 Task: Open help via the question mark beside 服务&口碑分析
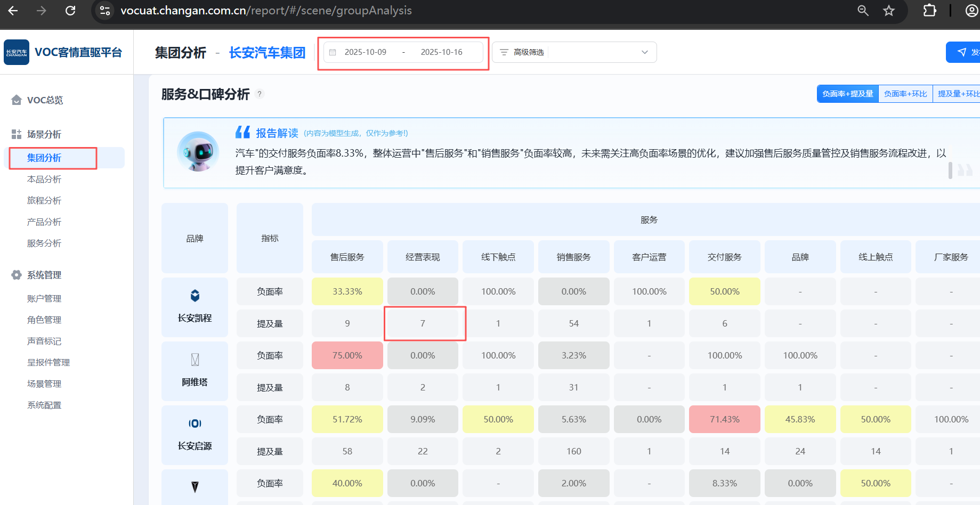[260, 94]
